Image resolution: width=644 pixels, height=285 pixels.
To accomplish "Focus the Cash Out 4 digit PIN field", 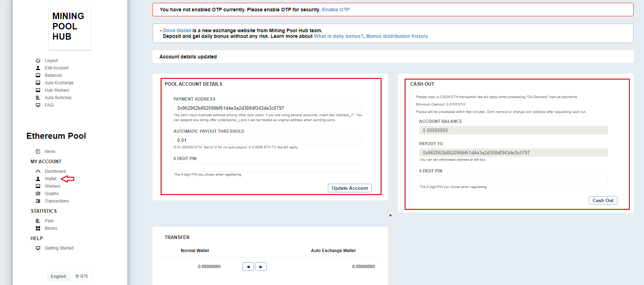I will coord(513,180).
